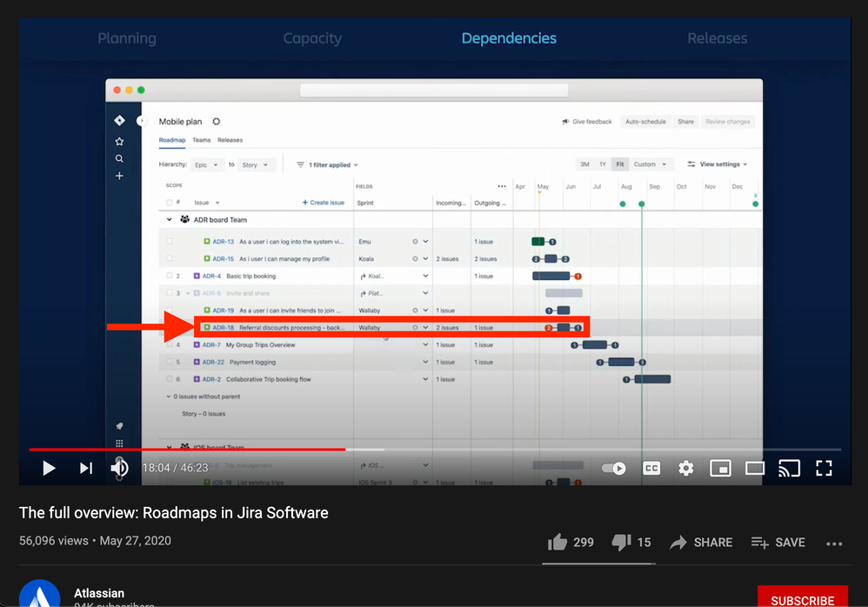Check ADR-7 row checkbox
Image resolution: width=868 pixels, height=607 pixels.
coord(170,344)
